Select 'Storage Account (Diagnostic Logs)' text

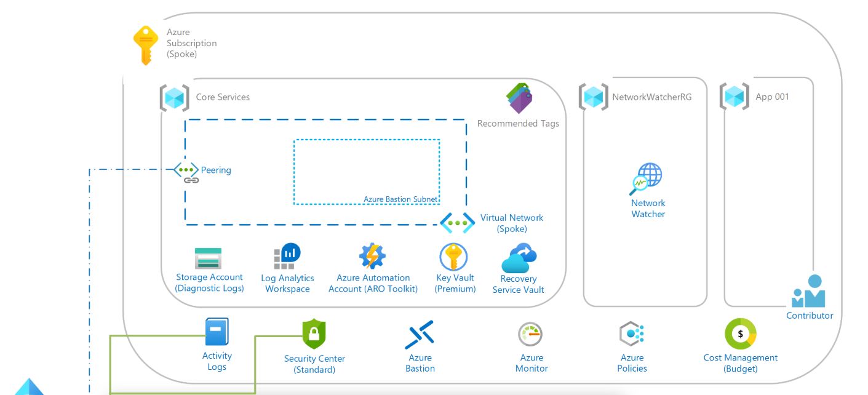[x=209, y=282]
